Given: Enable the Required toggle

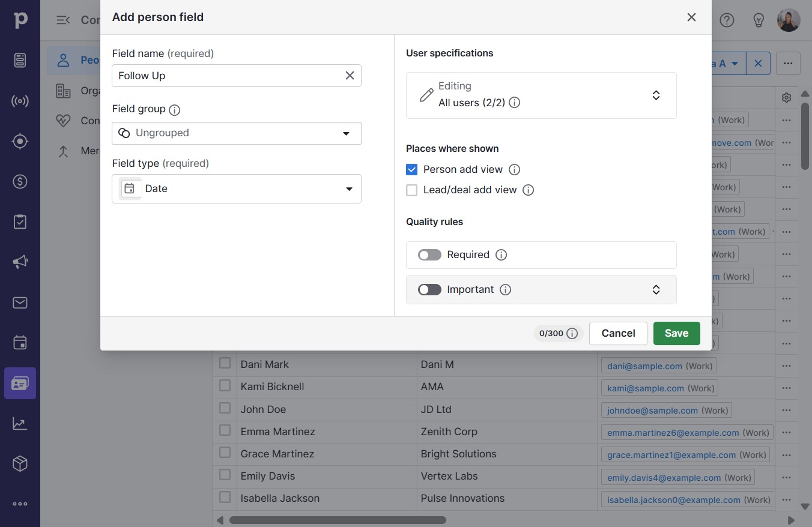Looking at the screenshot, I should point(430,255).
